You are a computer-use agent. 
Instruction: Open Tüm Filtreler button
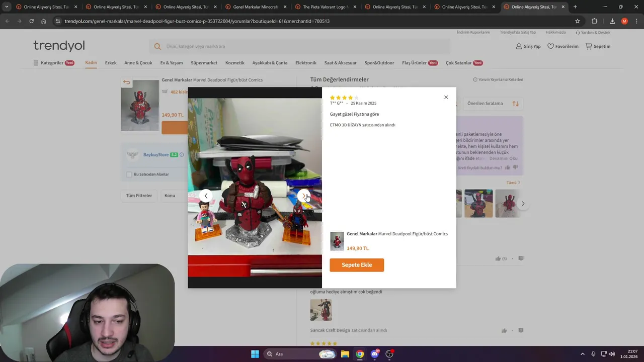[139, 196]
